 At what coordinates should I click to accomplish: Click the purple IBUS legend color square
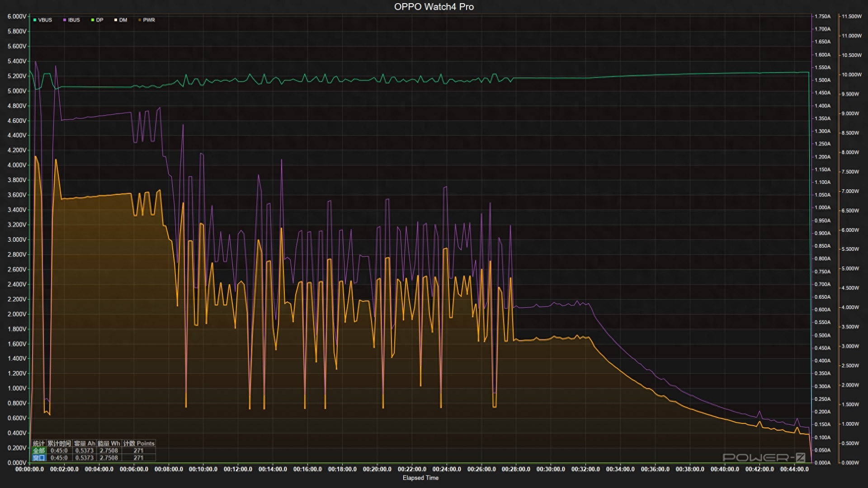(x=65, y=20)
